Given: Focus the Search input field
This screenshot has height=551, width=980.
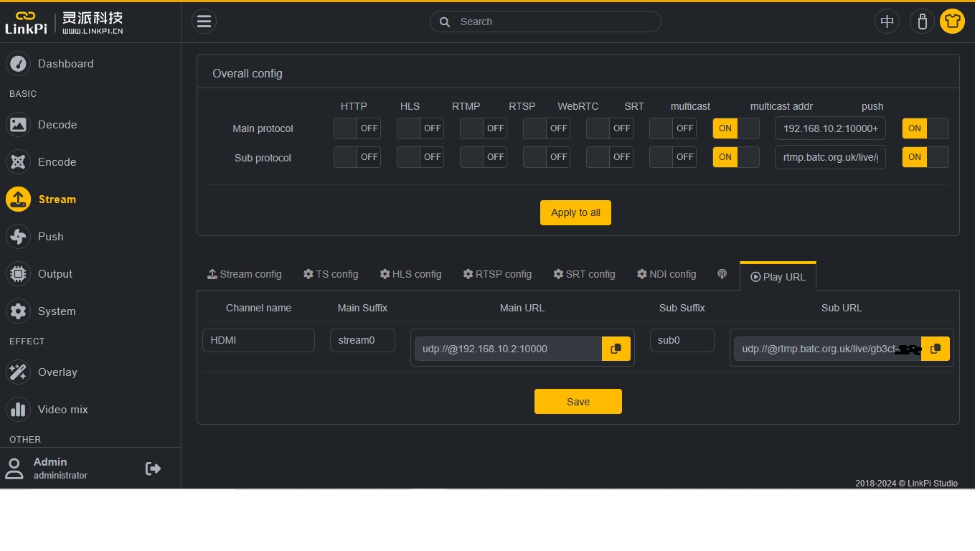Looking at the screenshot, I should click(545, 22).
